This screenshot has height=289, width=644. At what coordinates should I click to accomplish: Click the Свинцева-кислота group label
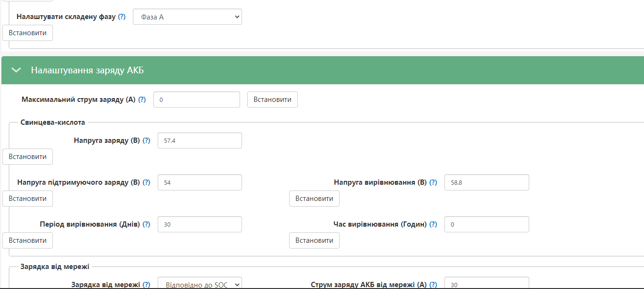click(53, 122)
